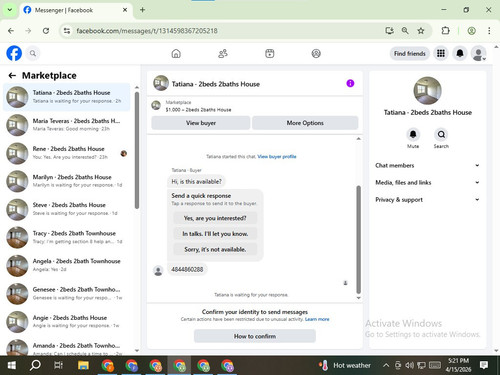The width and height of the screenshot is (500, 375).
Task: Go back using the Marketplace arrow
Action: point(12,76)
